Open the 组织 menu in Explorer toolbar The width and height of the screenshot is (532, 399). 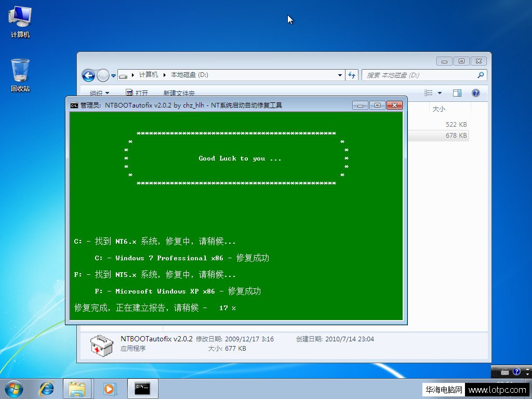pyautogui.click(x=99, y=93)
